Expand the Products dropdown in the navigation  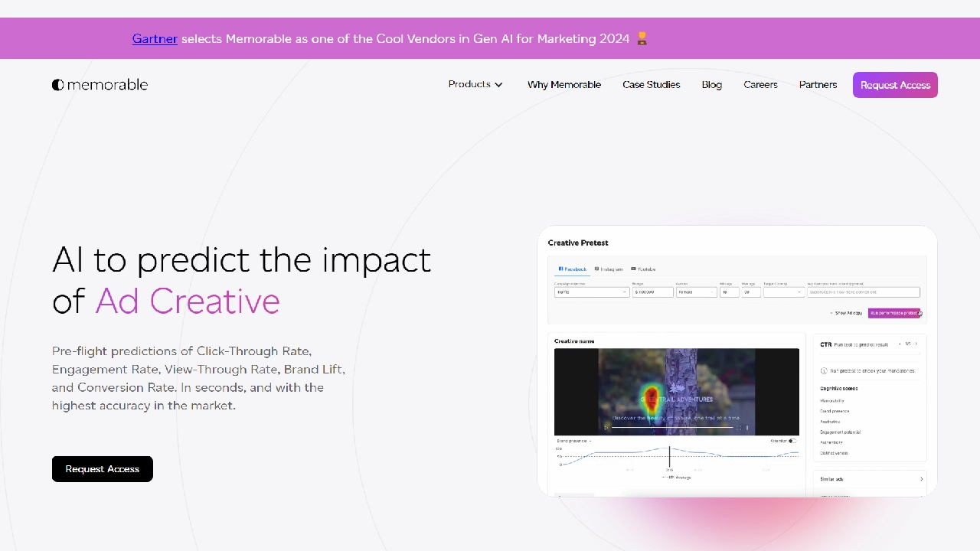(x=475, y=85)
